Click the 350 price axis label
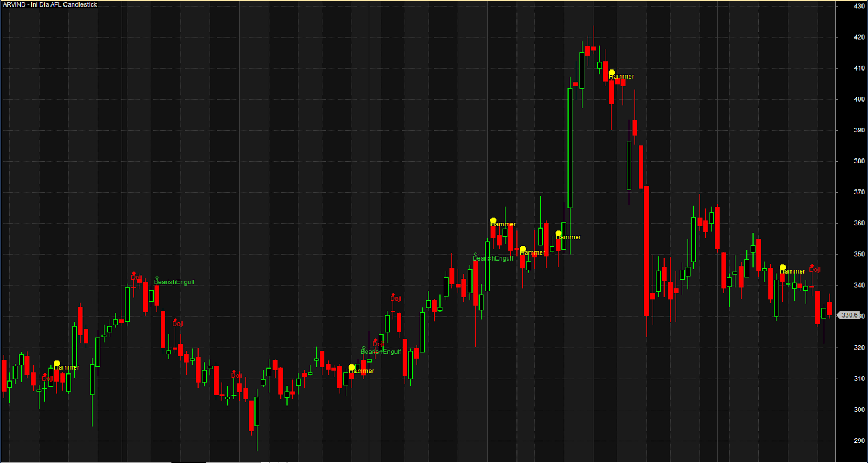 pyautogui.click(x=859, y=254)
